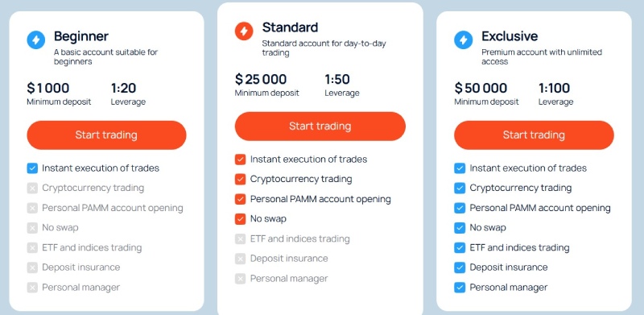Toggle Standard's Cryptocurrency trading checkbox

pos(240,180)
